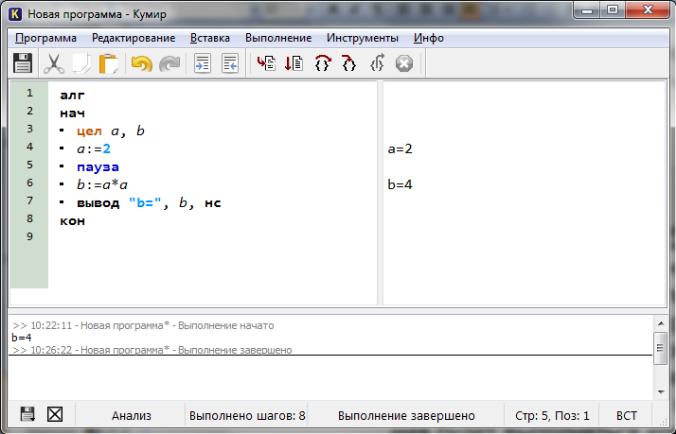The image size is (676, 434).
Task: Click the 'кон' keyword line
Action: [72, 221]
